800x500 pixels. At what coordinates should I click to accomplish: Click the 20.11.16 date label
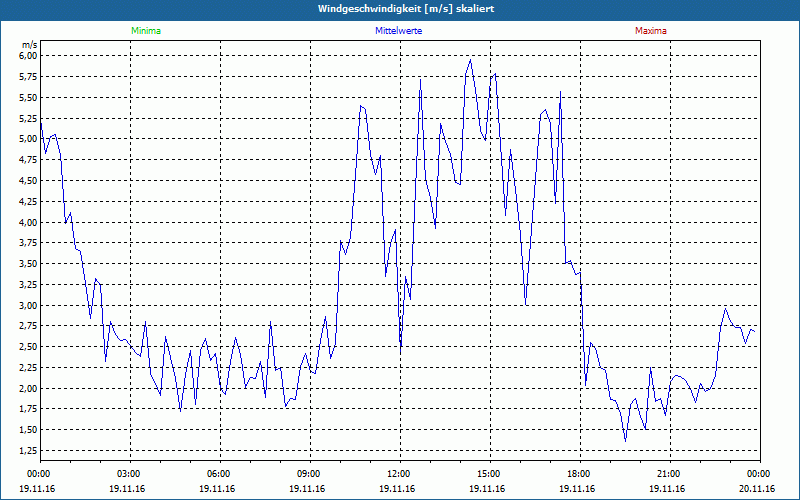(758, 489)
